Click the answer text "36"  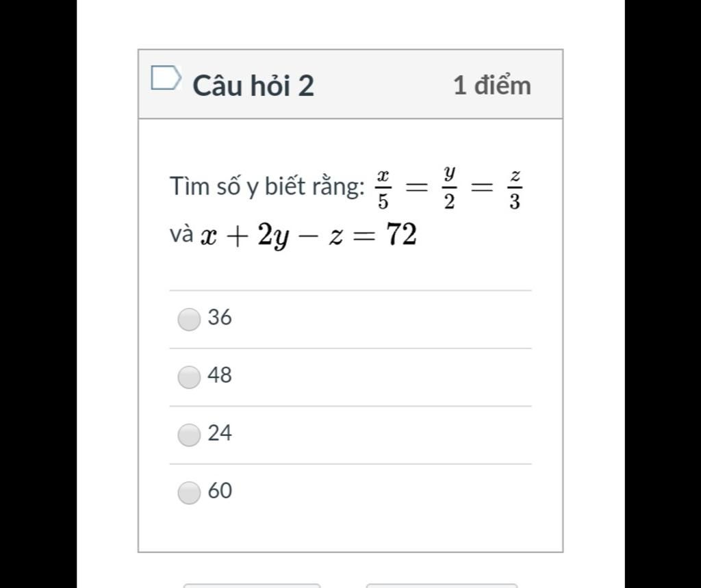[x=220, y=318]
